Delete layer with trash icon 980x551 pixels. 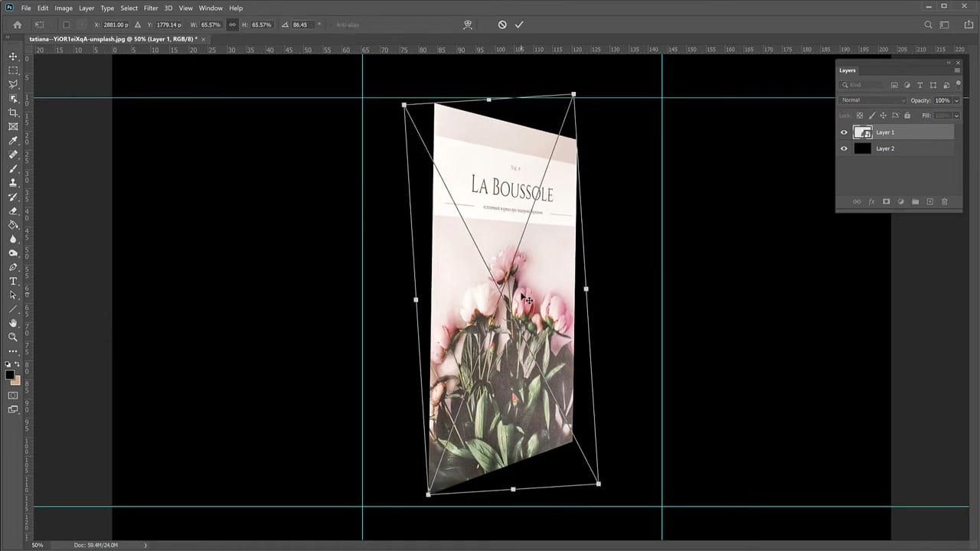click(944, 201)
